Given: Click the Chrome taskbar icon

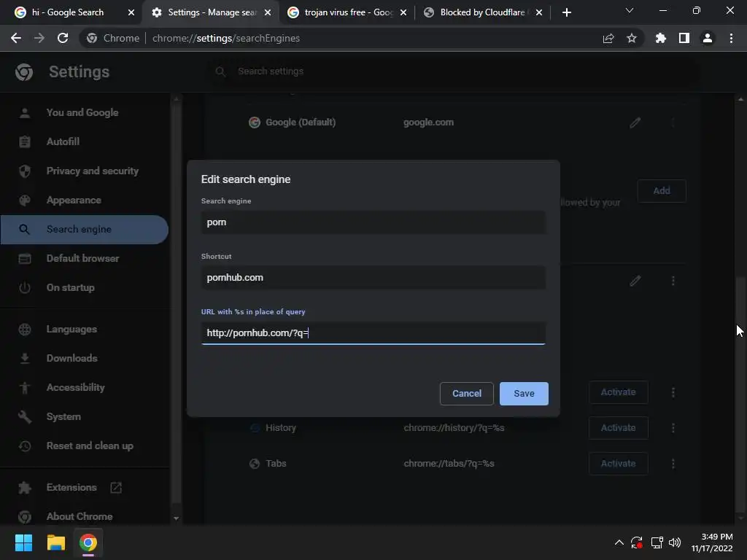Looking at the screenshot, I should 88,542.
